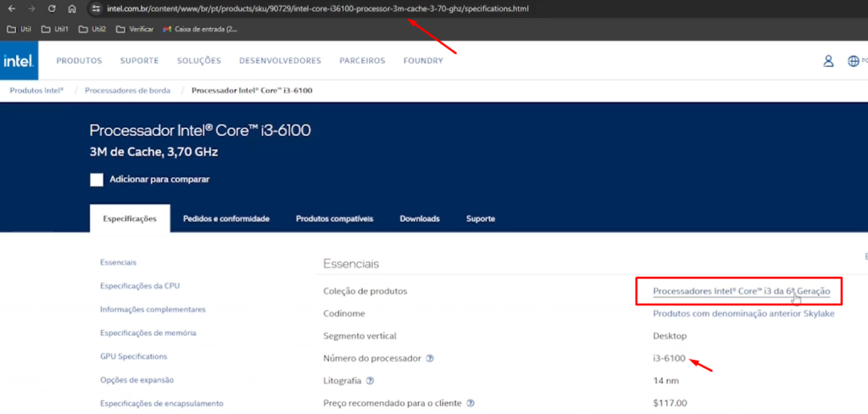868x414 pixels.
Task: Click the browser forward arrow
Action: 31,8
